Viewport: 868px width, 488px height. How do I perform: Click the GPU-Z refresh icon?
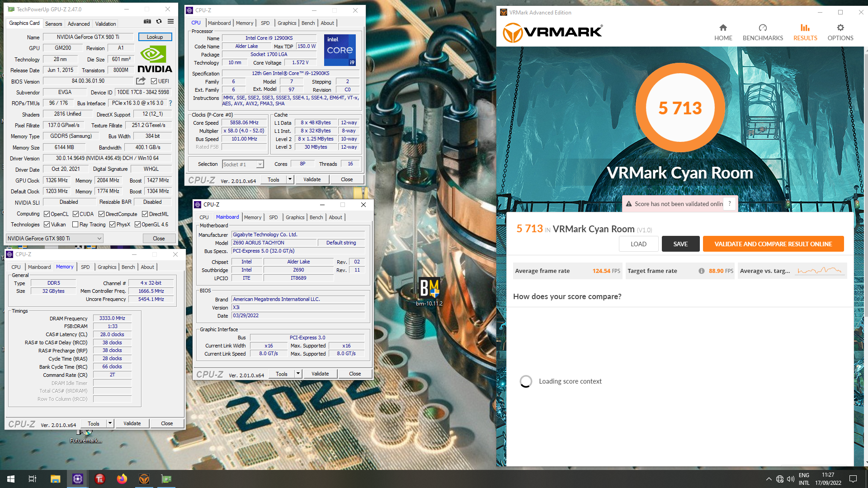pyautogui.click(x=159, y=21)
